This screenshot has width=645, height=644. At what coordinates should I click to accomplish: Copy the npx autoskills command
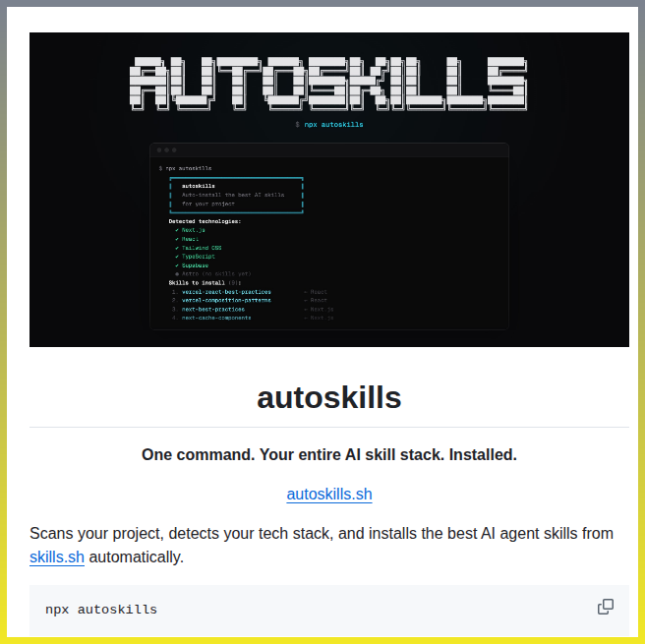(605, 607)
